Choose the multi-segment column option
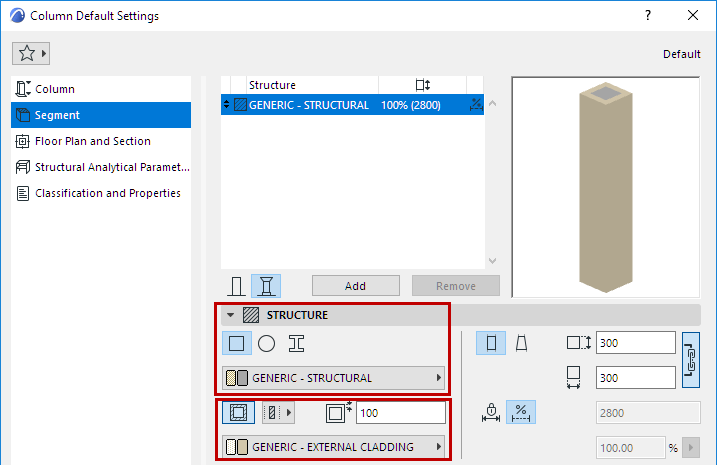 coord(266,286)
